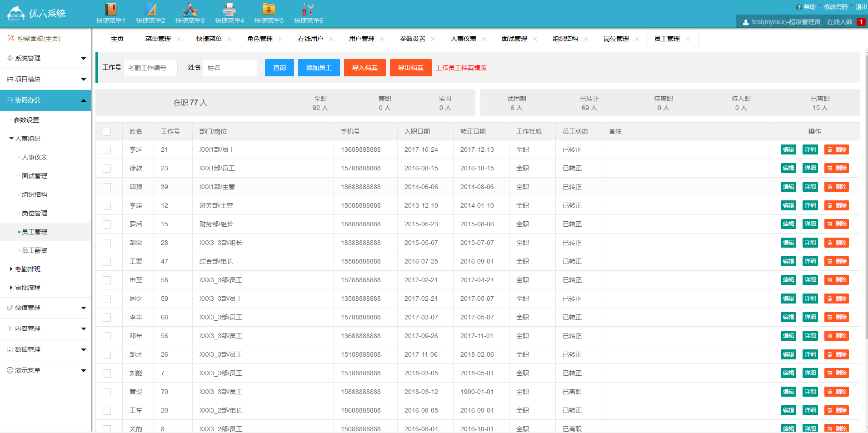Click the 协同办公 person icon

pos(10,100)
